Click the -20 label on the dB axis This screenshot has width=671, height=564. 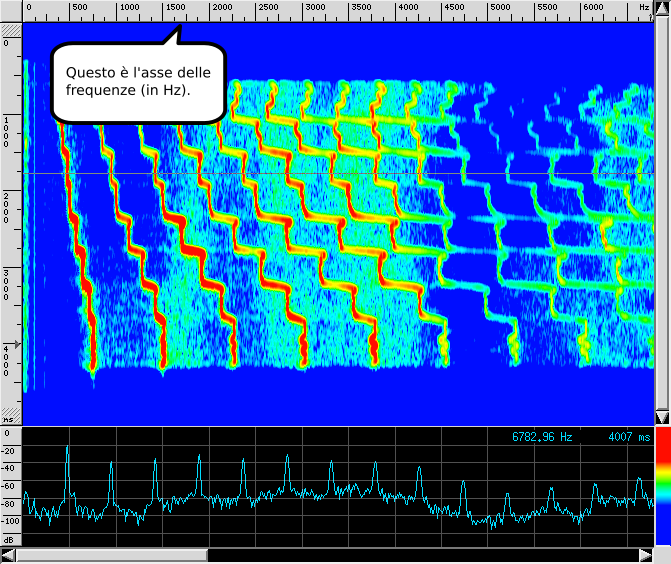[x=10, y=451]
